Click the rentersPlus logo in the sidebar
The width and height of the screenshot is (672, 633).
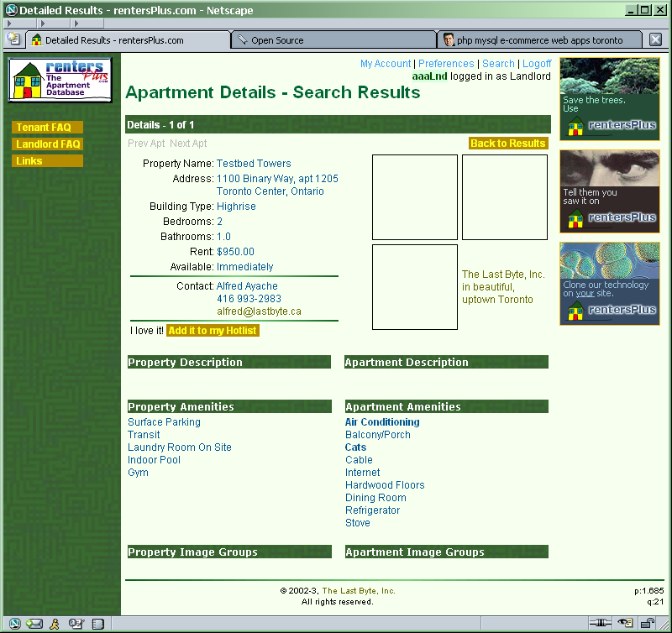click(60, 79)
